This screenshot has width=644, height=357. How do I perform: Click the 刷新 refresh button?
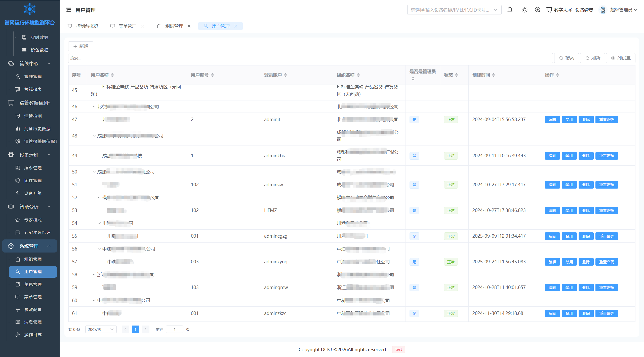[592, 58]
